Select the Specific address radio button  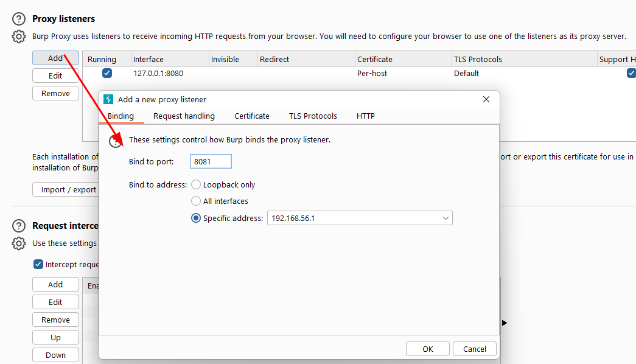196,218
